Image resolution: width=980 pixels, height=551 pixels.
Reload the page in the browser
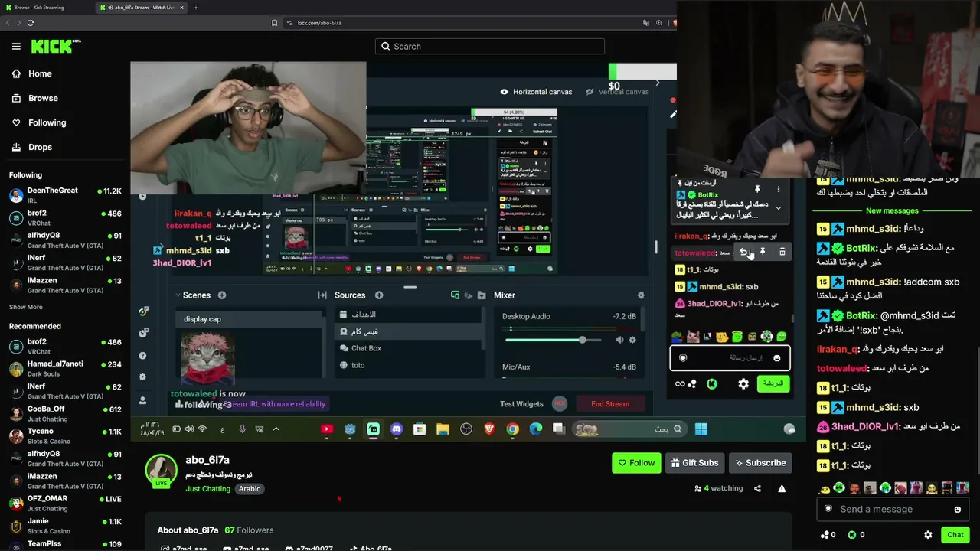31,23
